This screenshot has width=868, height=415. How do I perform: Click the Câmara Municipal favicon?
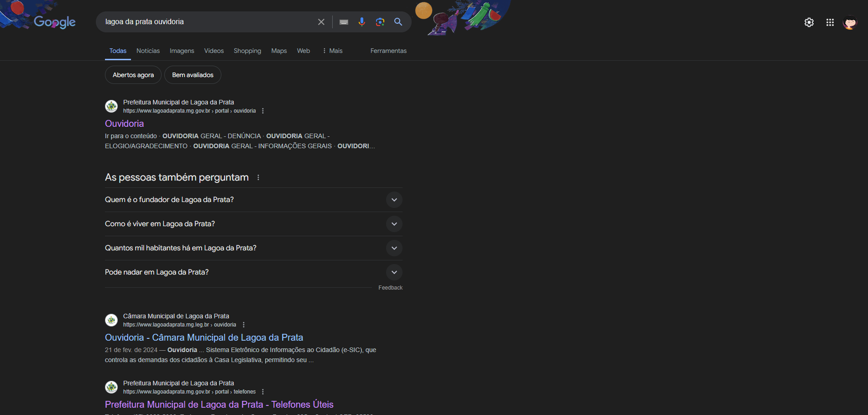click(111, 320)
